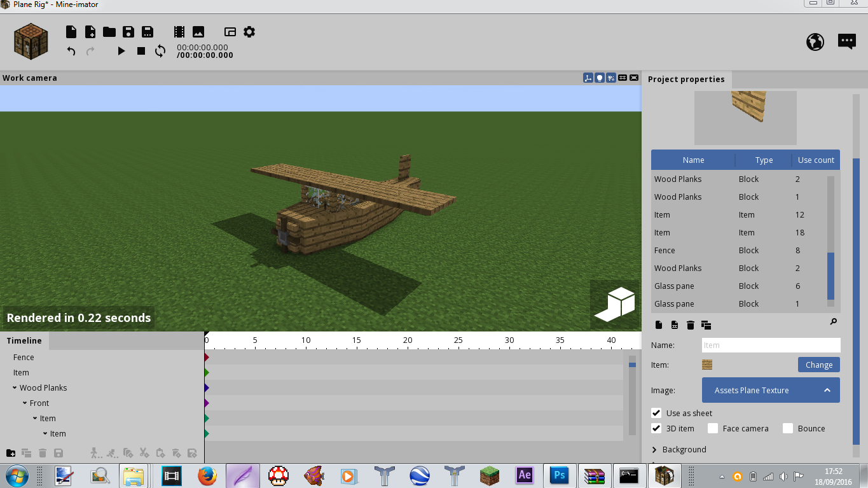Open Firefox from the taskbar
The image size is (868, 488).
207,475
